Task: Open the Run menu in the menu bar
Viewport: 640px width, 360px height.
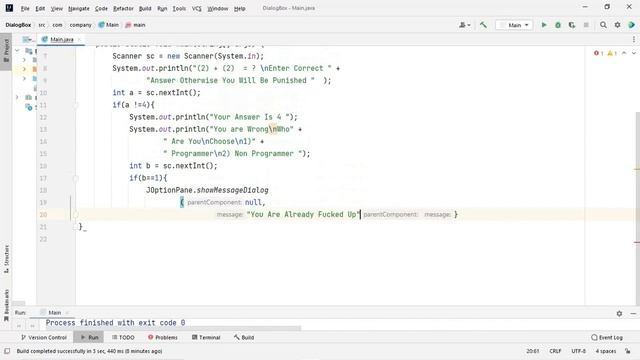Action: 162,8
